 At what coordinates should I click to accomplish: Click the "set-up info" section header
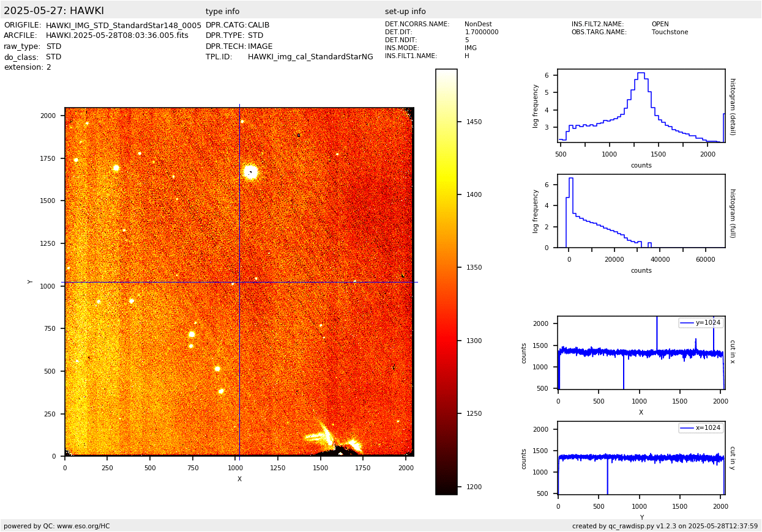[405, 12]
